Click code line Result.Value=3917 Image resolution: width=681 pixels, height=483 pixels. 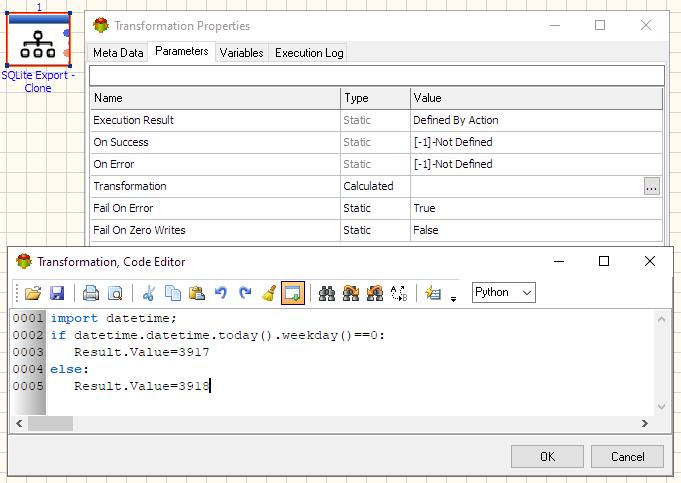tap(142, 352)
